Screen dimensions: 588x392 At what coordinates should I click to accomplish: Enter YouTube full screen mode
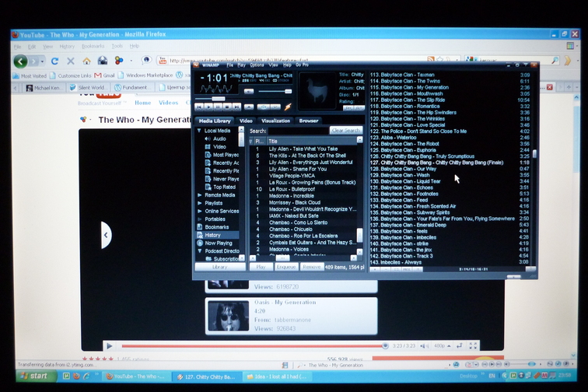tap(473, 346)
